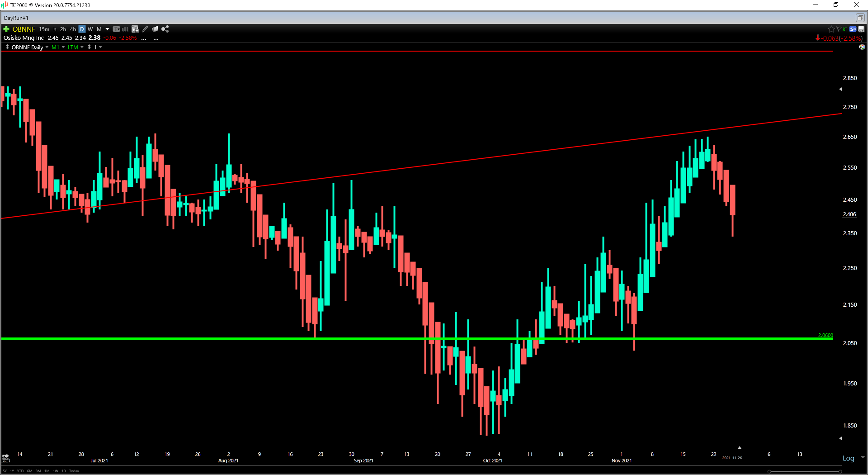Screen dimensions: 868x475
Task: Select the M monthly timeframe
Action: coord(99,29)
